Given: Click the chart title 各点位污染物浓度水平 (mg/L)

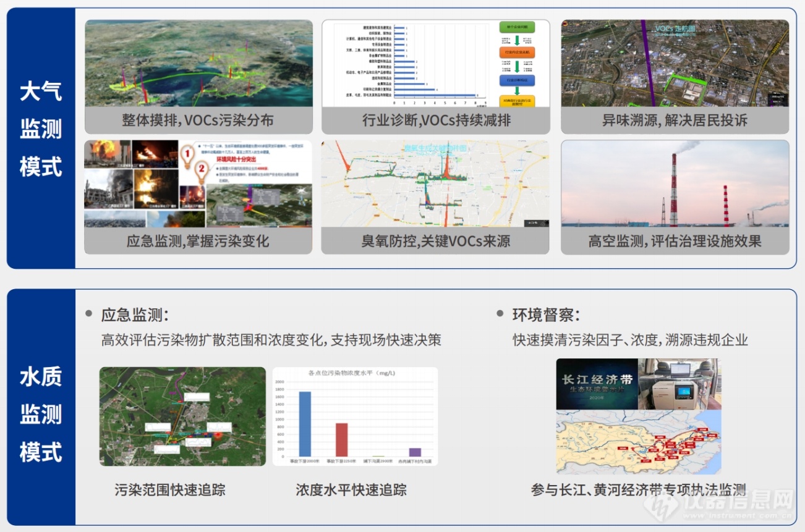Looking at the screenshot, I should click(x=352, y=373).
